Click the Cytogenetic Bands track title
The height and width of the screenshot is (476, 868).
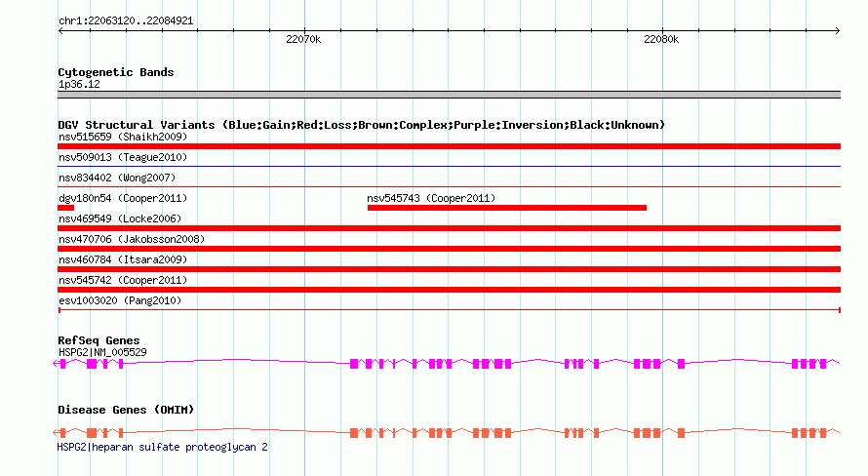pos(116,72)
